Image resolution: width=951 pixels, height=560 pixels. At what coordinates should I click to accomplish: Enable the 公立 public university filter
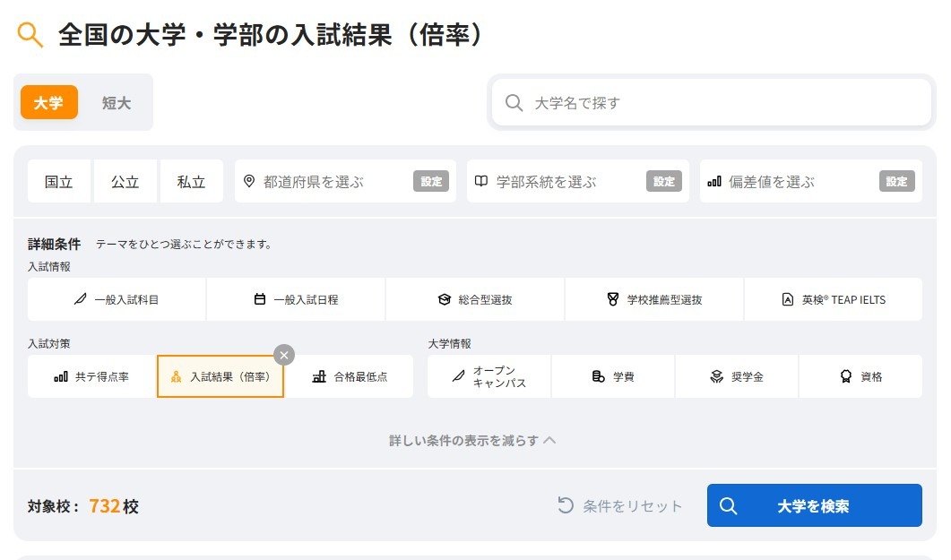click(125, 181)
